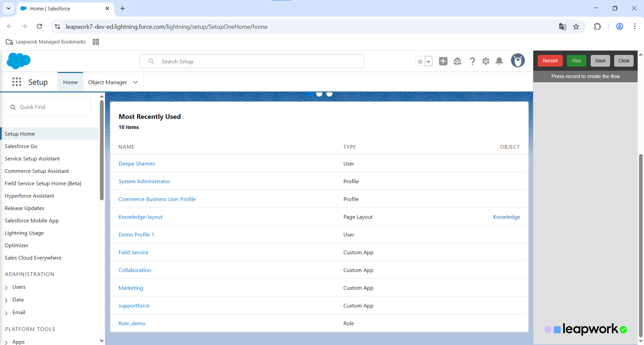Open user profile avatar menu
The height and width of the screenshot is (345, 644).
point(518,61)
